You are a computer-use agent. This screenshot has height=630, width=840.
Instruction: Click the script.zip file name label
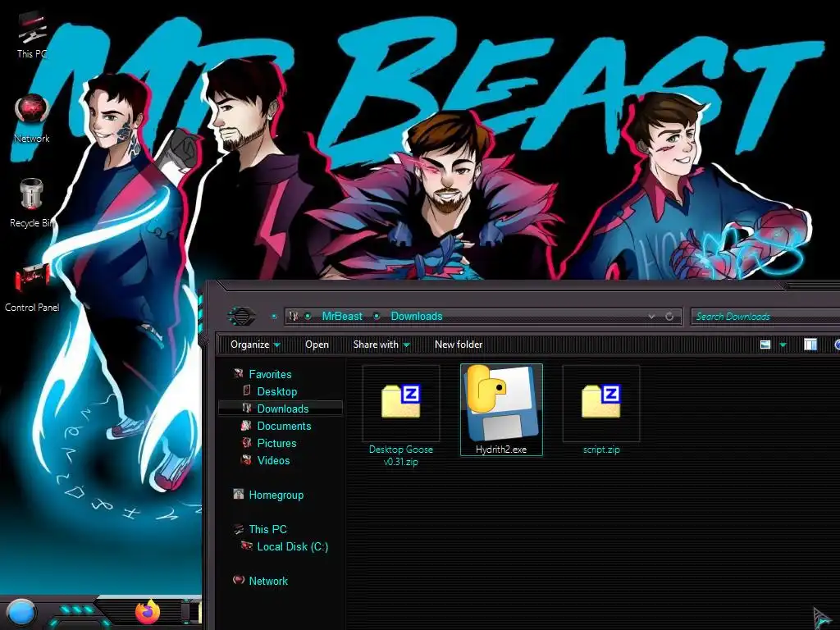pos(601,449)
